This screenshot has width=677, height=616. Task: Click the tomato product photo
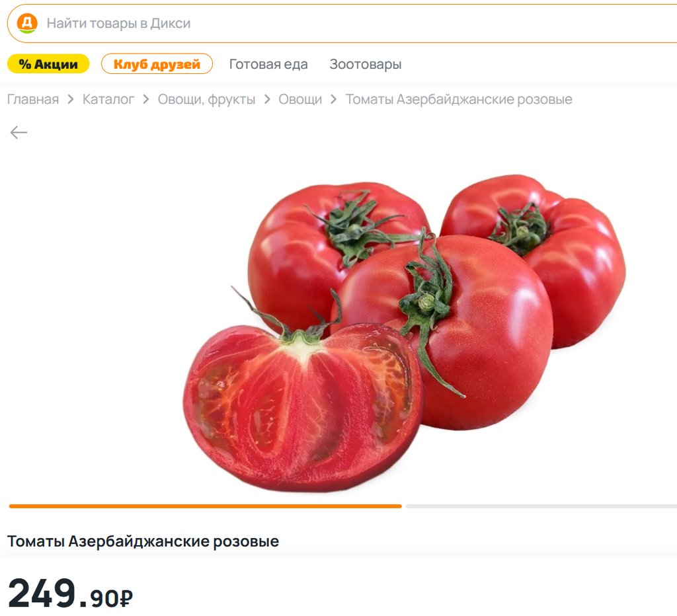tap(405, 333)
